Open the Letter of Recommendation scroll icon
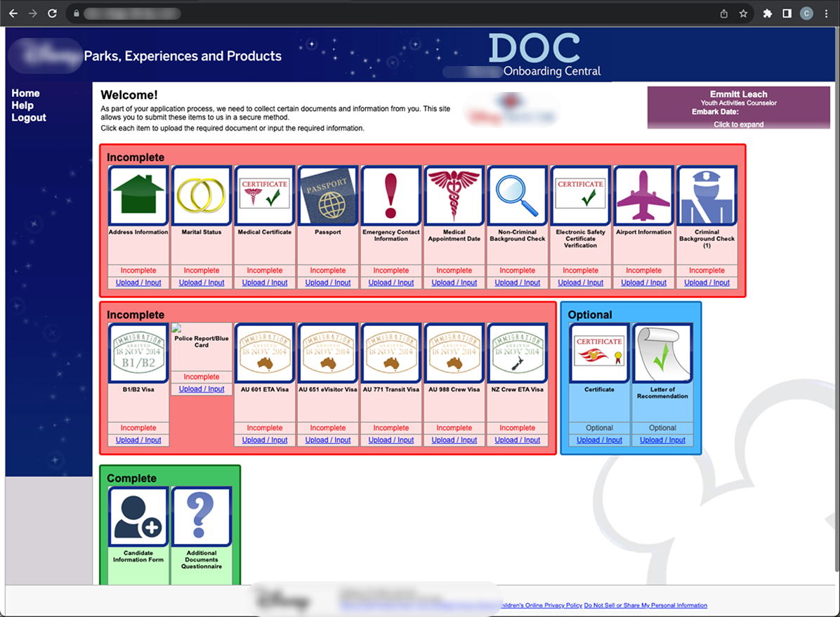This screenshot has height=617, width=840. (662, 353)
